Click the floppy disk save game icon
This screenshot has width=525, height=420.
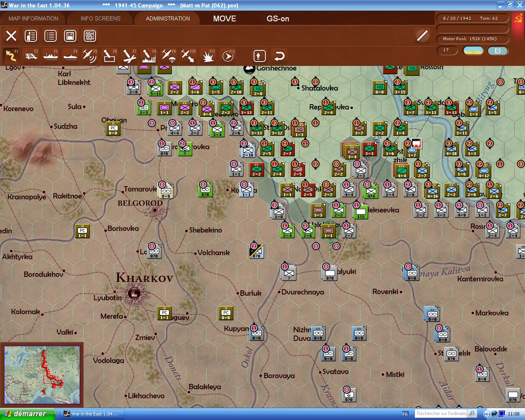tap(70, 36)
